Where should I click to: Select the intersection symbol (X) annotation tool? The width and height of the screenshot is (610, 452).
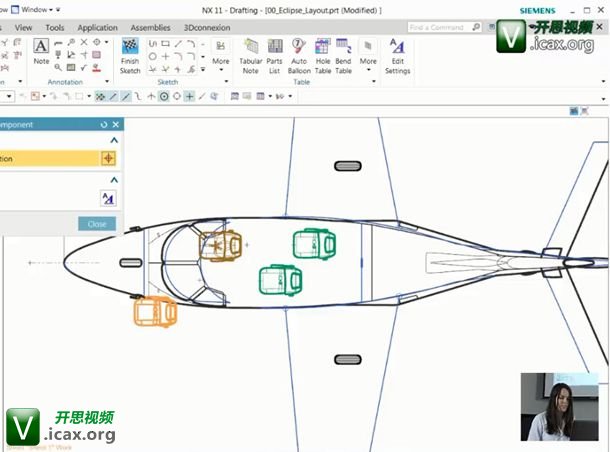[x=84, y=42]
